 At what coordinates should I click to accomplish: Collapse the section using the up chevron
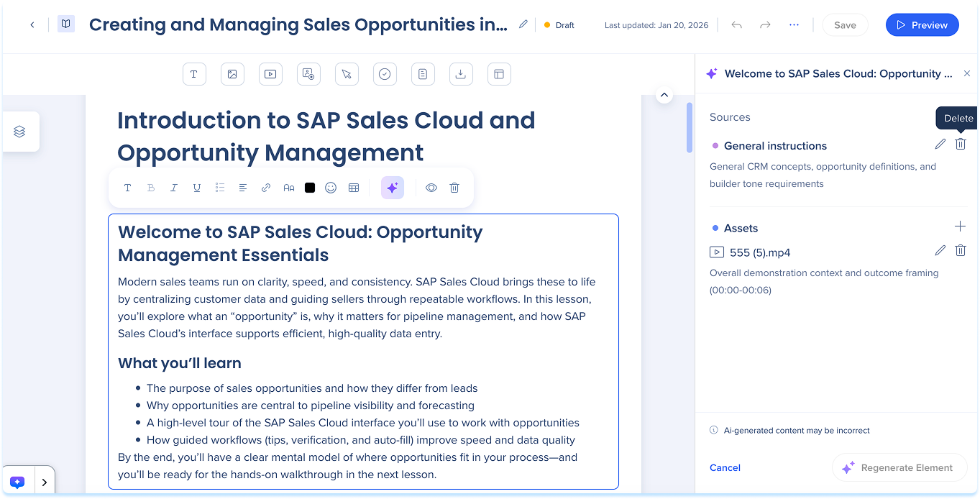coord(664,95)
